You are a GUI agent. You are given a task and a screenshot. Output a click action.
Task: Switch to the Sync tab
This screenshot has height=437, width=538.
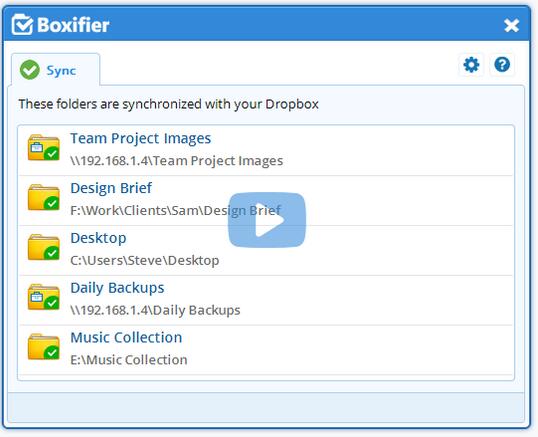point(56,70)
